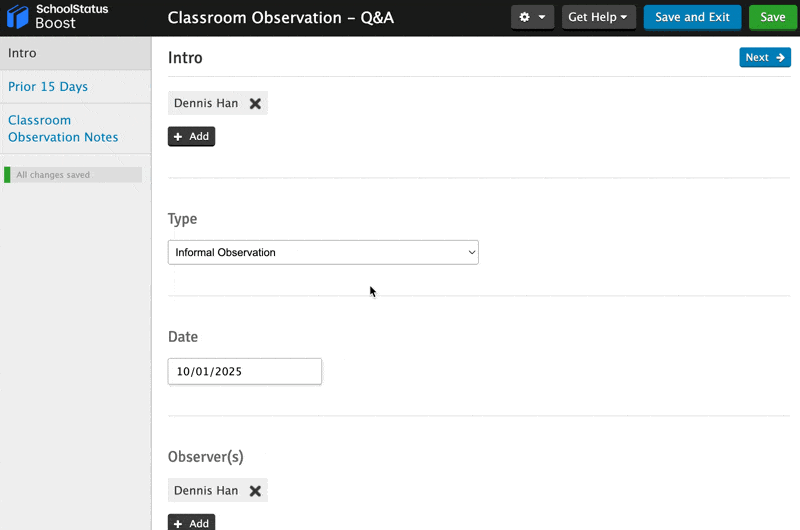
Task: Click the All changes saved status
Action: coord(73,174)
